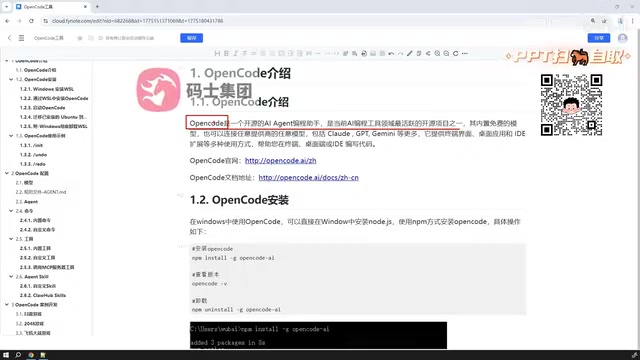Toggle the outline hamburger menu icon
640x360 pixels.
pos(21,38)
